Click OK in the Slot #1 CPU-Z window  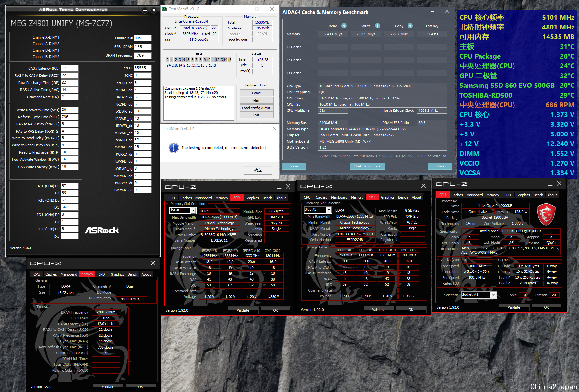pyautogui.click(x=275, y=310)
